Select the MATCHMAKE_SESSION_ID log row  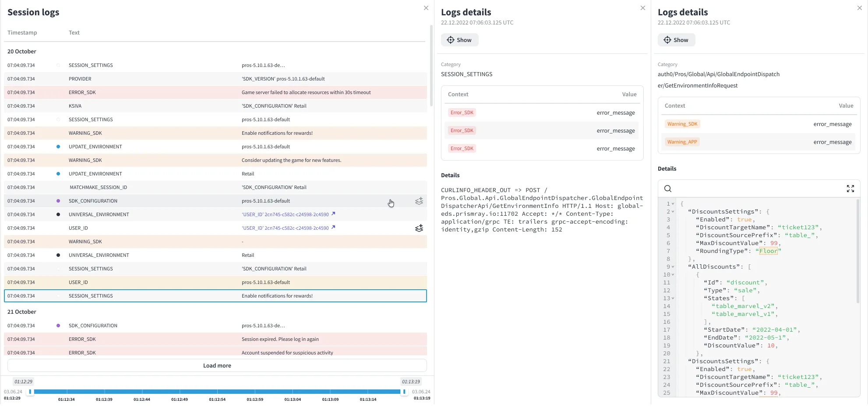(x=215, y=187)
